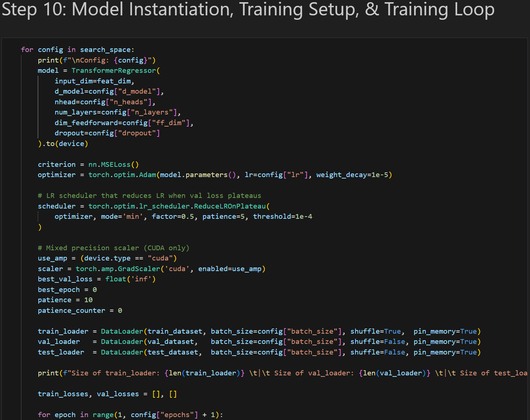
Task: Click the threshold=1e-4 scheduler argument
Action: coord(282,217)
